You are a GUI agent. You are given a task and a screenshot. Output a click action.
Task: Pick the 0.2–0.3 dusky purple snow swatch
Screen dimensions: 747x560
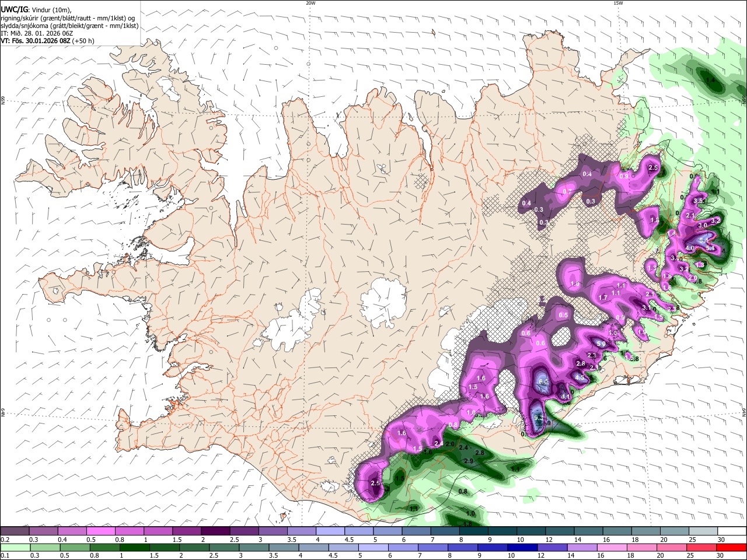15,531
